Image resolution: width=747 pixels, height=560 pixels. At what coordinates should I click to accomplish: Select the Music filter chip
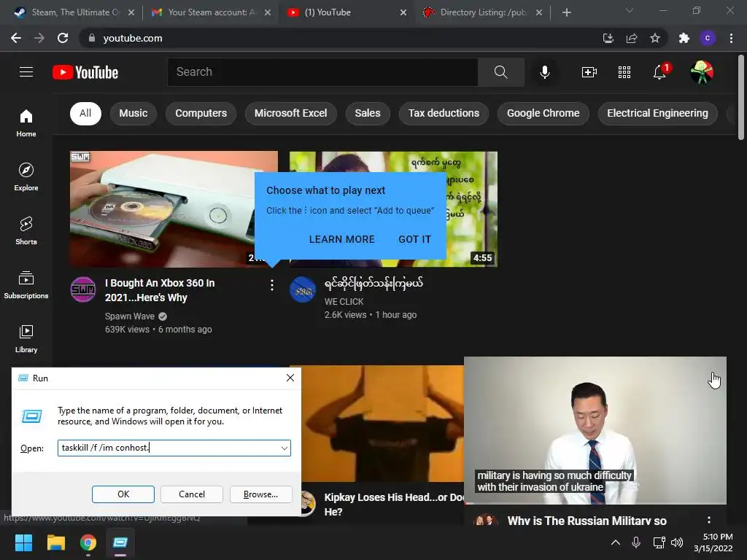click(133, 113)
